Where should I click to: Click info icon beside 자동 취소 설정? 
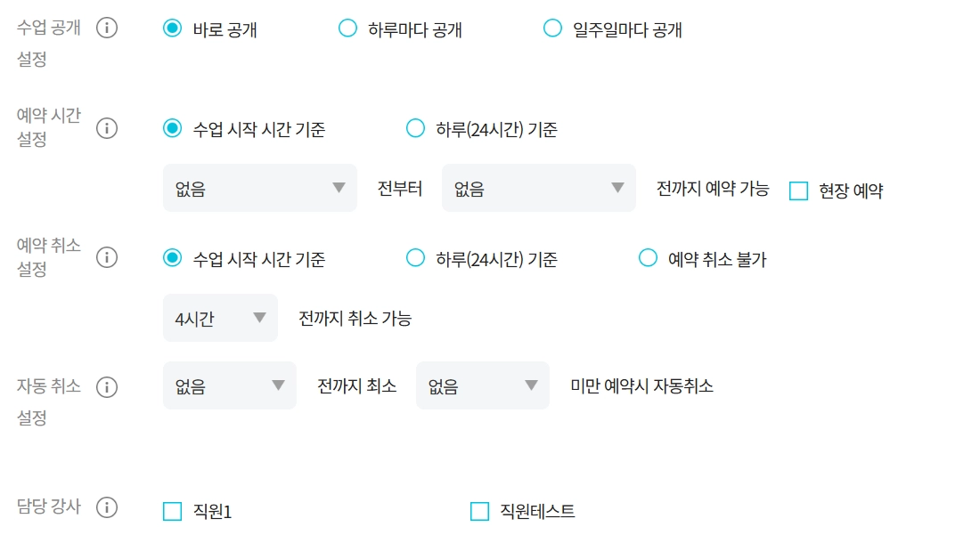point(107,387)
